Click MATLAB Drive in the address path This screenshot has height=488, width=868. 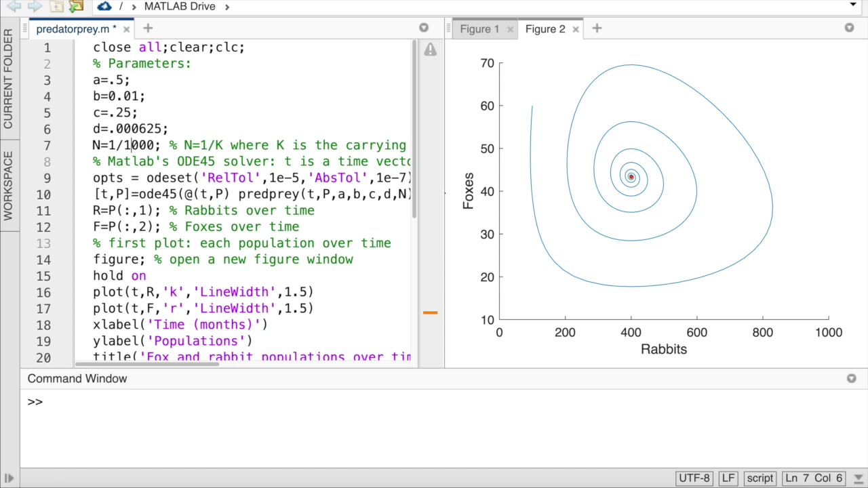(180, 6)
